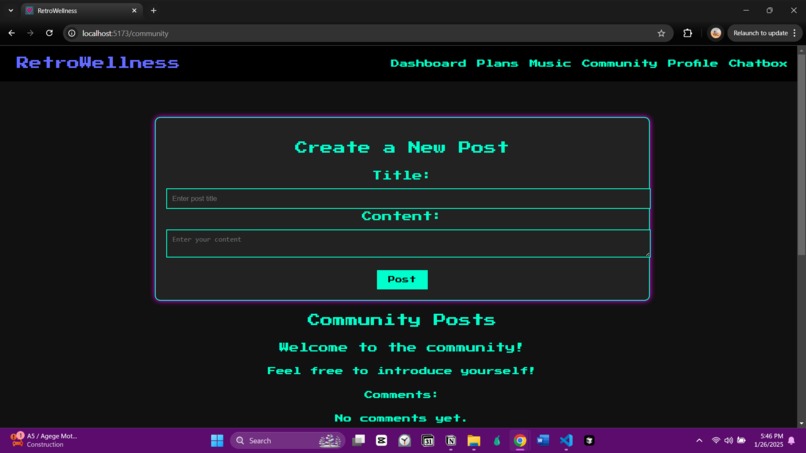Viewport: 806px width, 453px height.
Task: Click the localhost address bar URL
Action: (x=125, y=33)
